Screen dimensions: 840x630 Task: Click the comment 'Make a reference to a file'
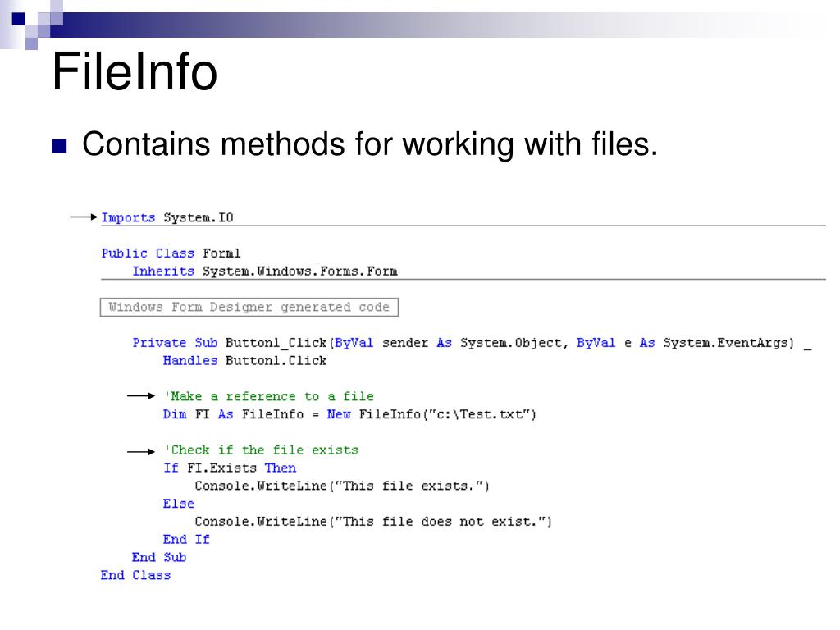[x=269, y=396]
